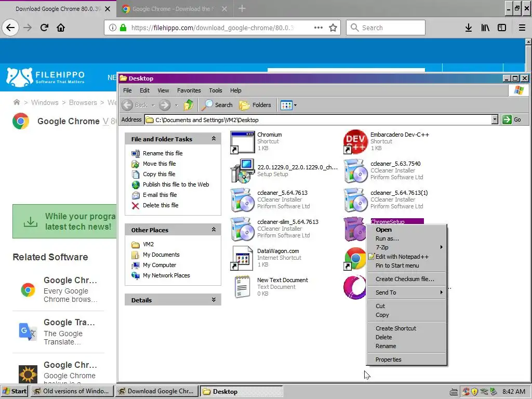This screenshot has width=532, height=399.
Task: Click Explorer address path field
Action: tap(317, 119)
